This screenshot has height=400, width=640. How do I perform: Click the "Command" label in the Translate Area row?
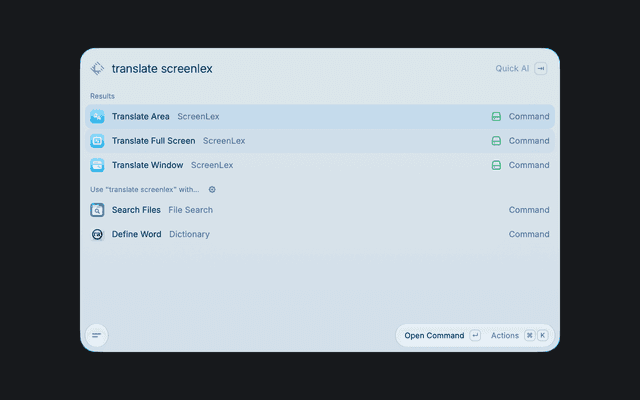529,116
